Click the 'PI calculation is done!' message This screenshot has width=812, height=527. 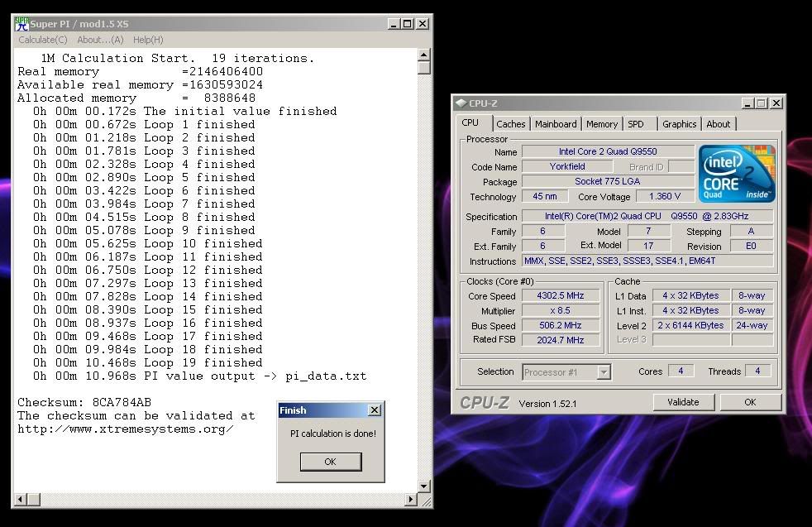(333, 434)
